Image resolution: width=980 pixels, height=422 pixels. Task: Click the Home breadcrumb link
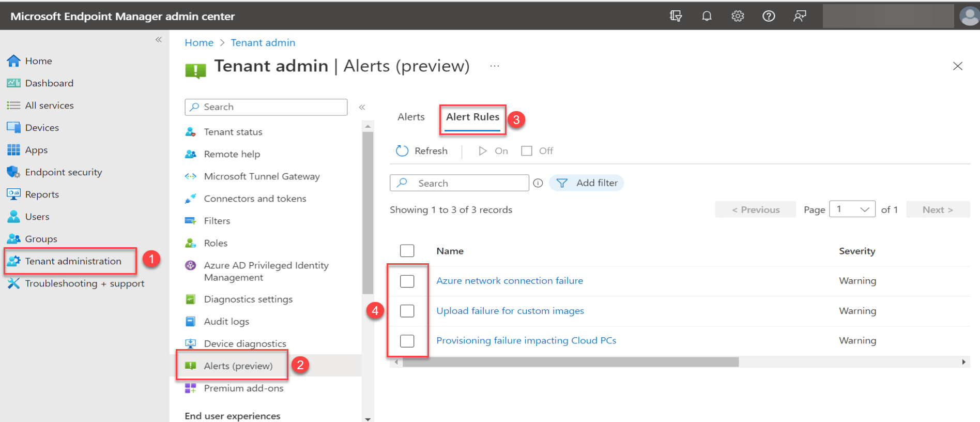[199, 42]
